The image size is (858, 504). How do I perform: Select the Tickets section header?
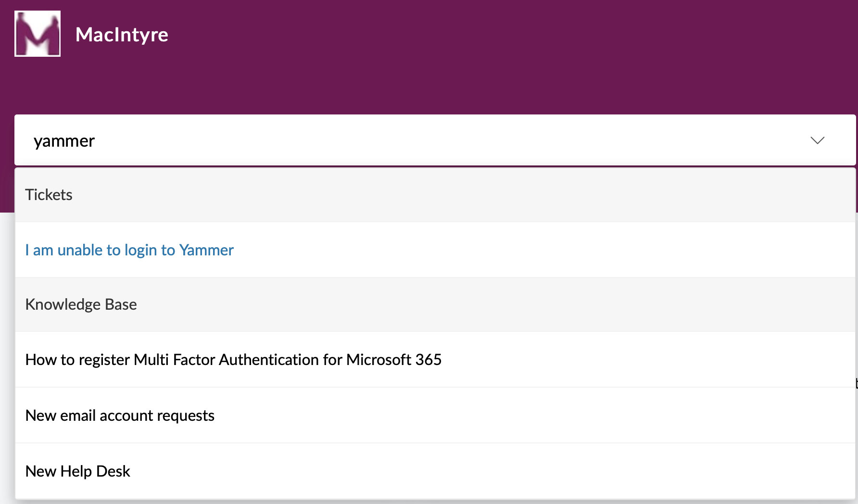point(49,195)
